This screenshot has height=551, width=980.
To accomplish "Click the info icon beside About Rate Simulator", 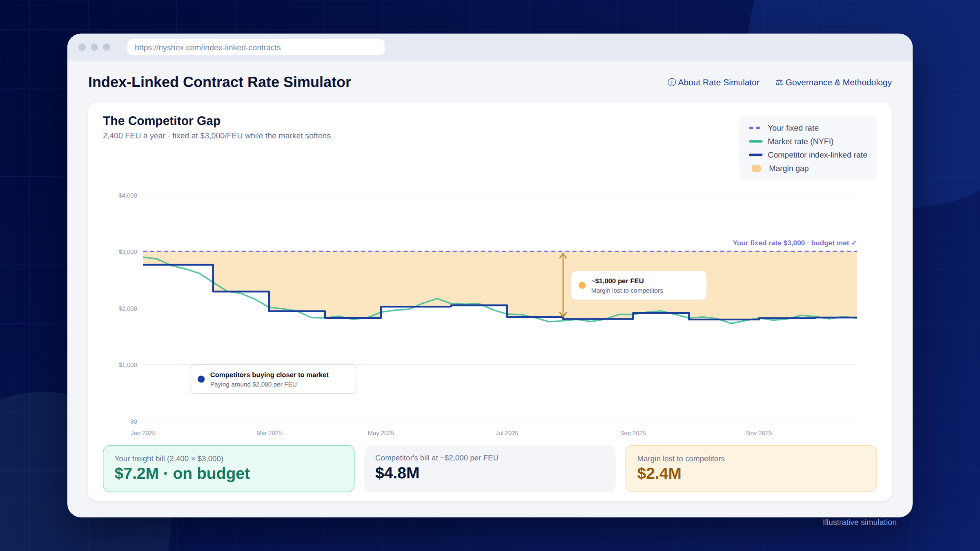I will point(671,82).
